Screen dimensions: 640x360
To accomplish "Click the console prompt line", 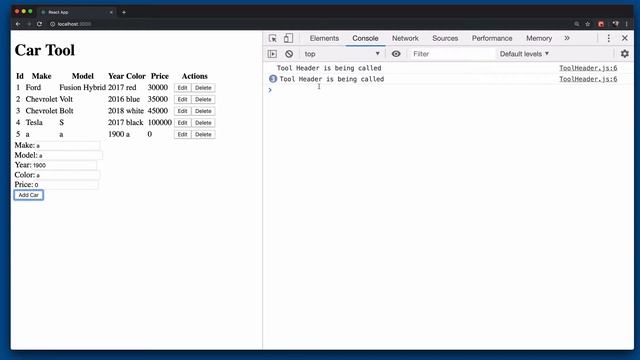I will point(448,90).
